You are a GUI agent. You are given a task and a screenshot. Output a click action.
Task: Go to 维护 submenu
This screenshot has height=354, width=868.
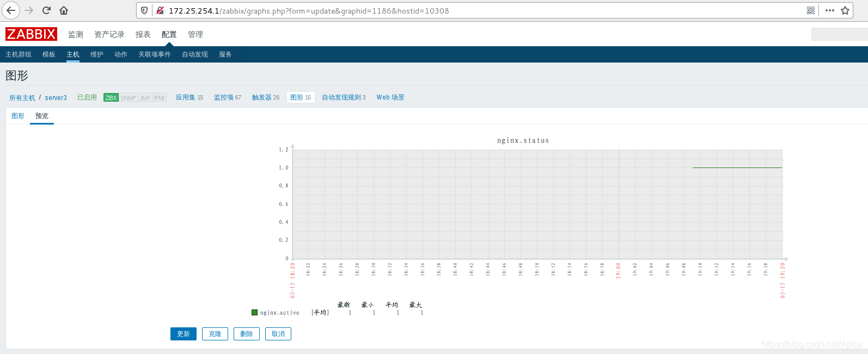pyautogui.click(x=97, y=54)
